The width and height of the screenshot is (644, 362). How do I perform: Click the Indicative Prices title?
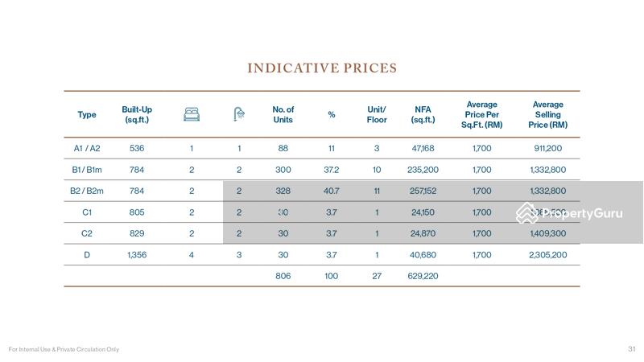tap(322, 68)
